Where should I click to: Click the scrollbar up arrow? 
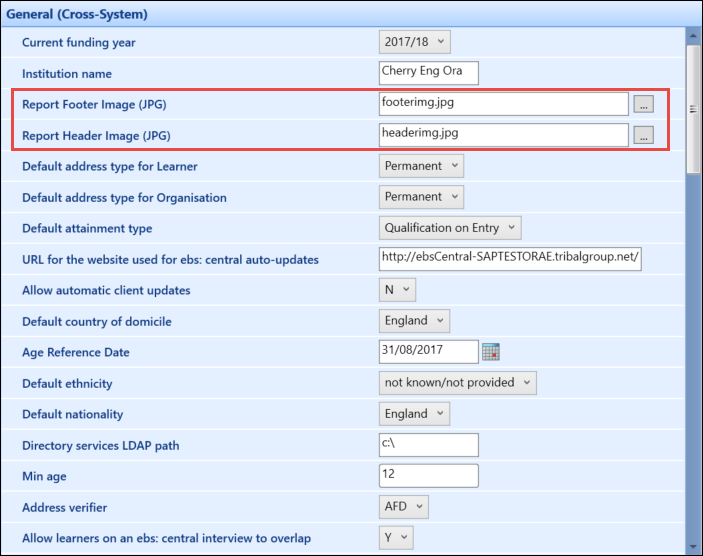click(694, 35)
